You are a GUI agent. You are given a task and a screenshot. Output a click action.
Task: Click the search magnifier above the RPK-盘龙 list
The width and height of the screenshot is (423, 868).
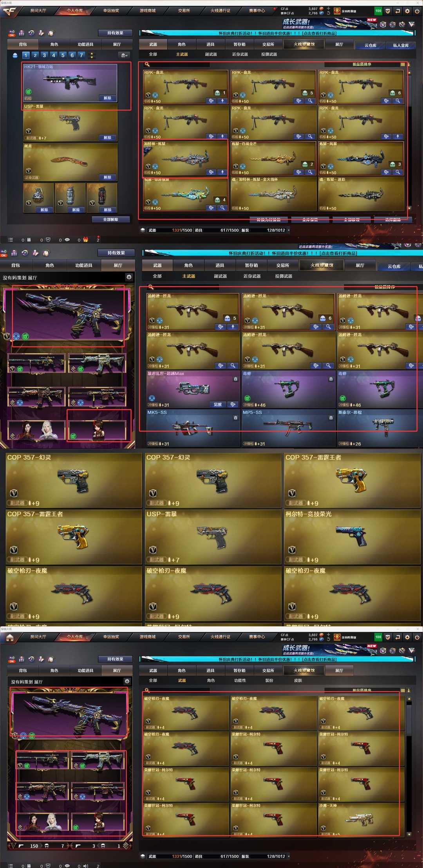(148, 64)
